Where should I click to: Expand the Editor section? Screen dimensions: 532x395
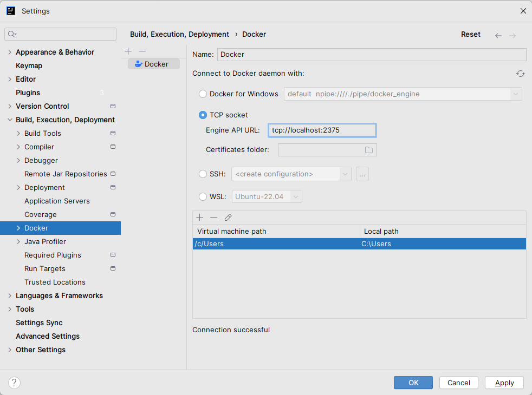pos(10,80)
